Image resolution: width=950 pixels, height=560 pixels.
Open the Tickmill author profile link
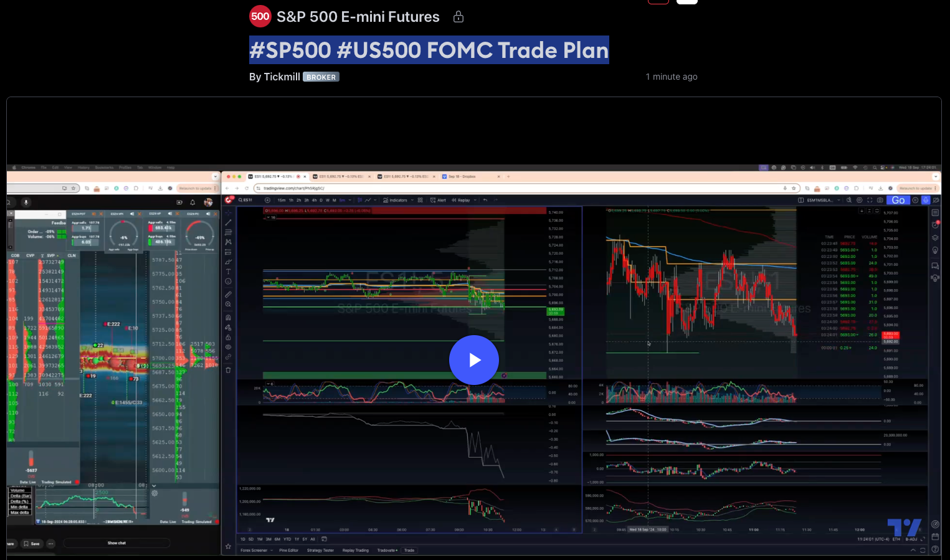pyautogui.click(x=282, y=77)
